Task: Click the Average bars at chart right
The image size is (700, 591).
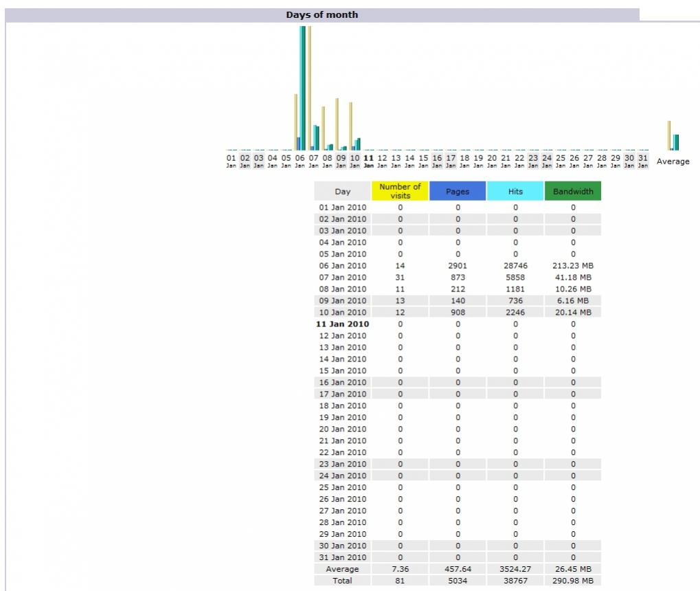Action: tap(673, 137)
